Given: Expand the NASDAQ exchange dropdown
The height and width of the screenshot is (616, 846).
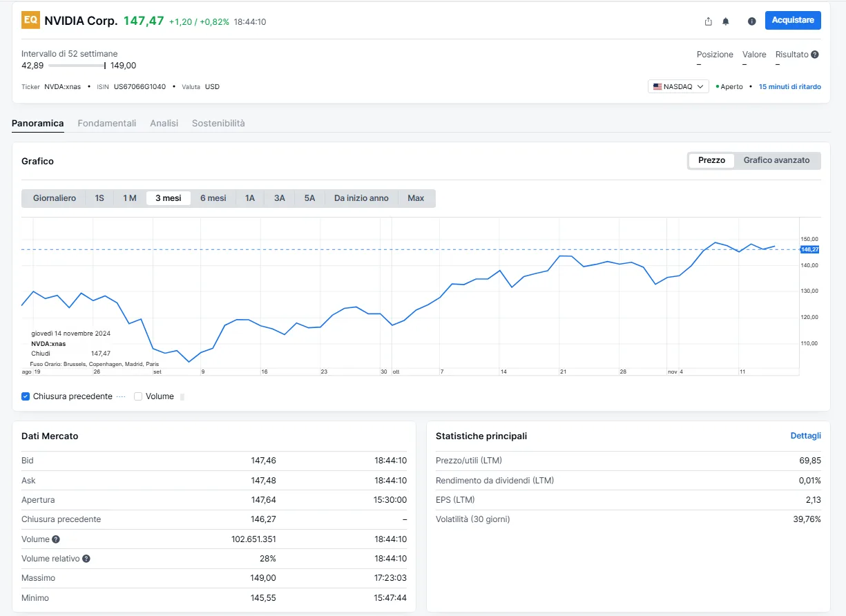Looking at the screenshot, I should click(x=678, y=86).
